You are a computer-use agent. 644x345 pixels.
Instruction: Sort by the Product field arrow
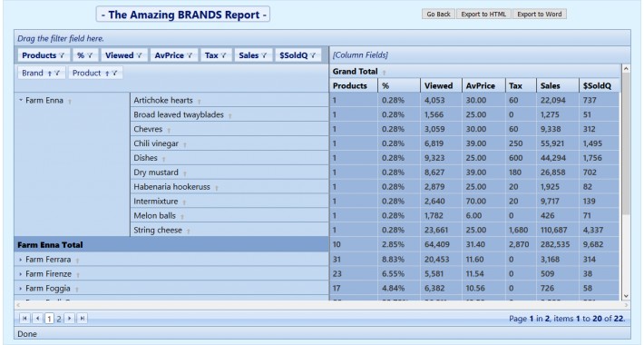pyautogui.click(x=107, y=74)
